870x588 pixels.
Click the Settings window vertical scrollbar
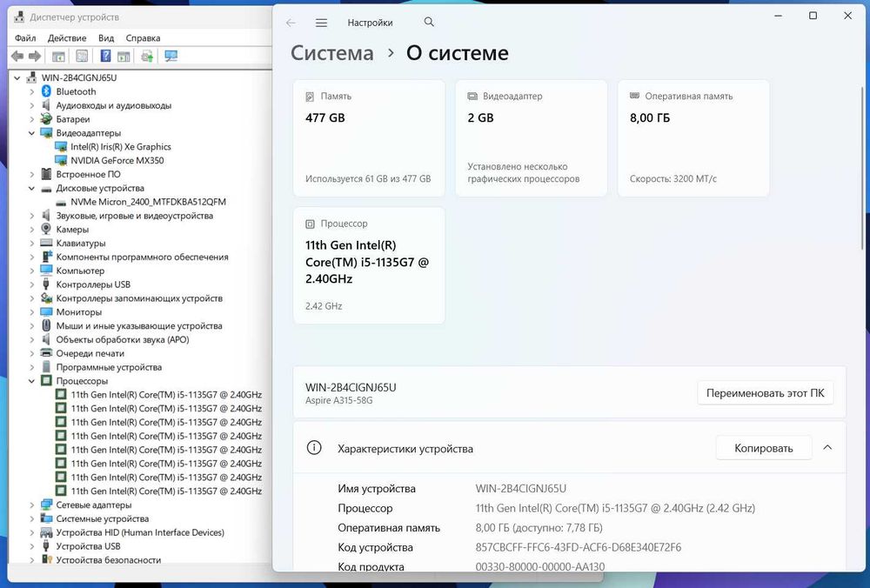(x=862, y=168)
